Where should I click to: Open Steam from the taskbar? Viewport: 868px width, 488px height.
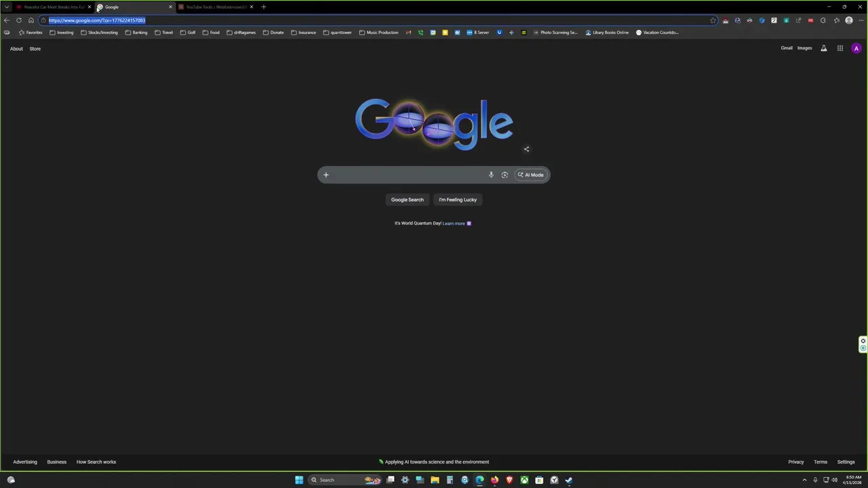pyautogui.click(x=569, y=480)
